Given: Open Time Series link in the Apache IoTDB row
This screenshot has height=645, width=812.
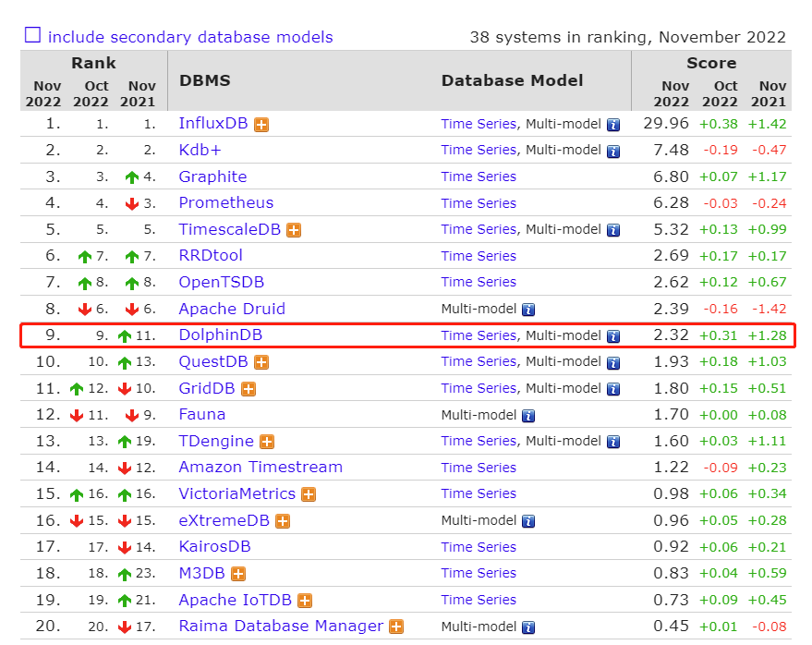Looking at the screenshot, I should tap(479, 600).
